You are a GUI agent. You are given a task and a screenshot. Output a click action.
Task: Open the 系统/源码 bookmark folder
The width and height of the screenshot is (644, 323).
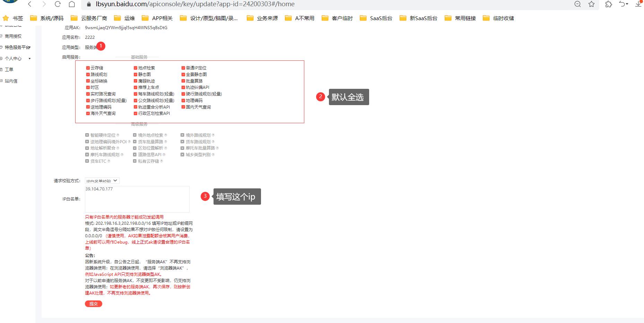click(x=47, y=18)
